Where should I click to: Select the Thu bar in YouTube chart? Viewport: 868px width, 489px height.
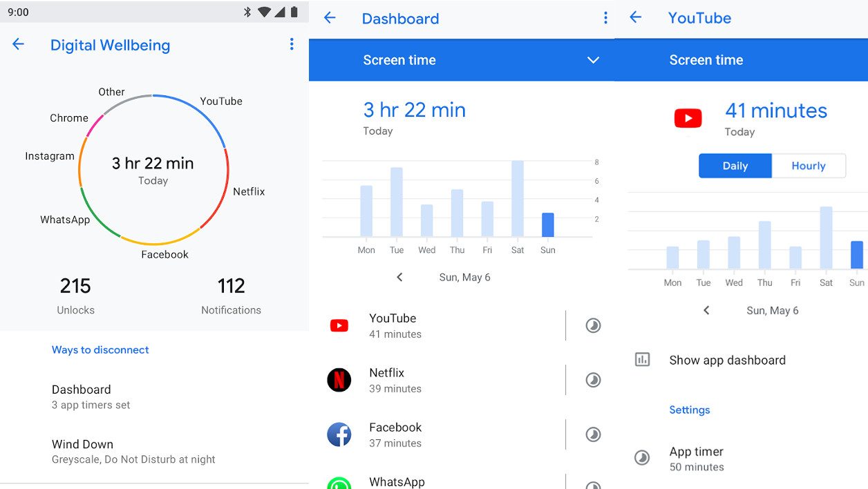click(x=764, y=245)
